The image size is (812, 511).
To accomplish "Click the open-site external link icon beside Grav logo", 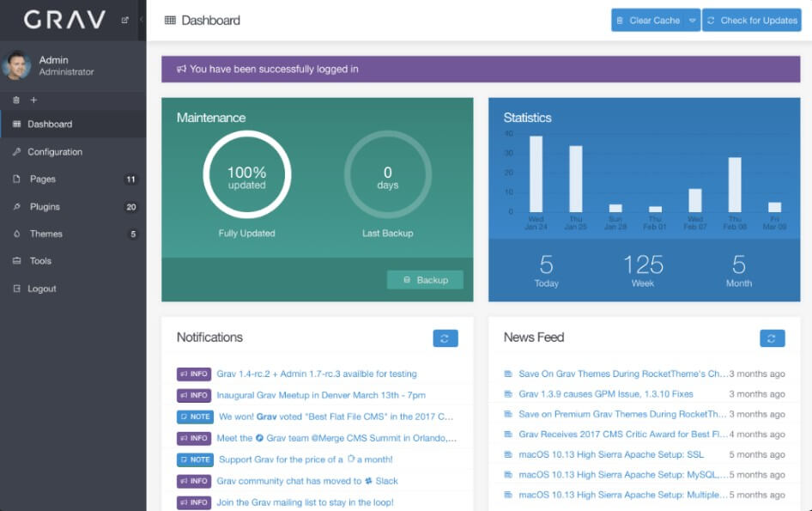I will pyautogui.click(x=125, y=20).
